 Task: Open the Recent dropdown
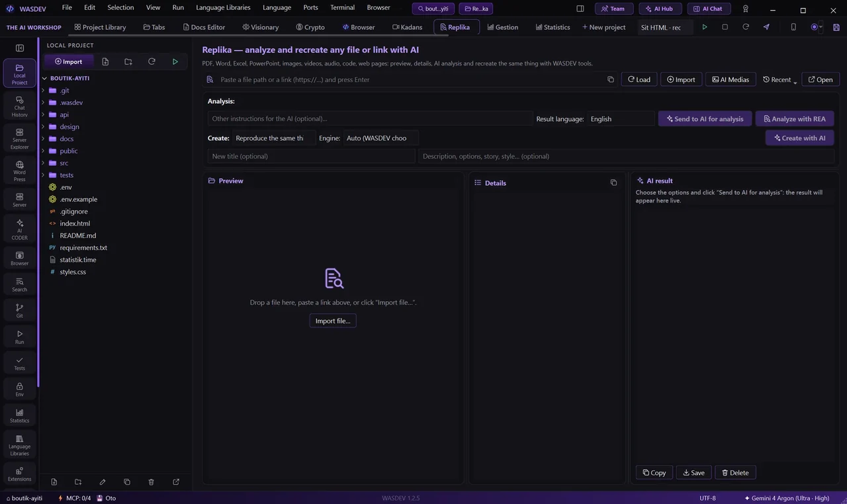tap(780, 79)
